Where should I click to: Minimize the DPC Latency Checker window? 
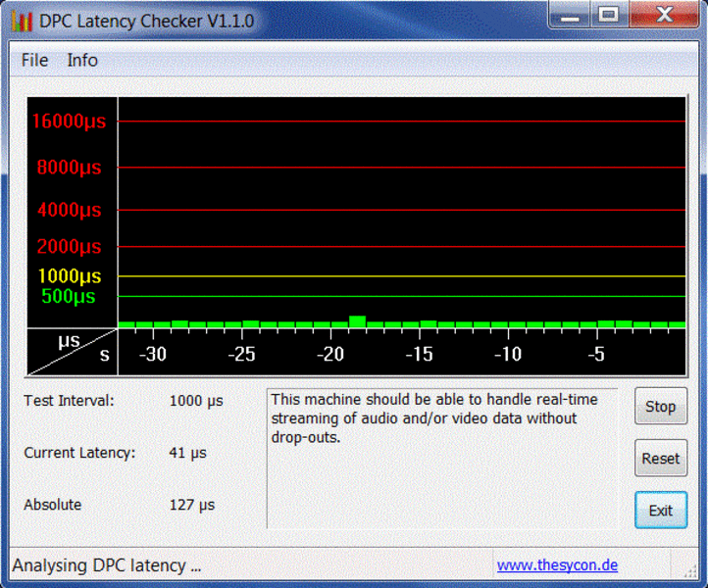pos(570,15)
